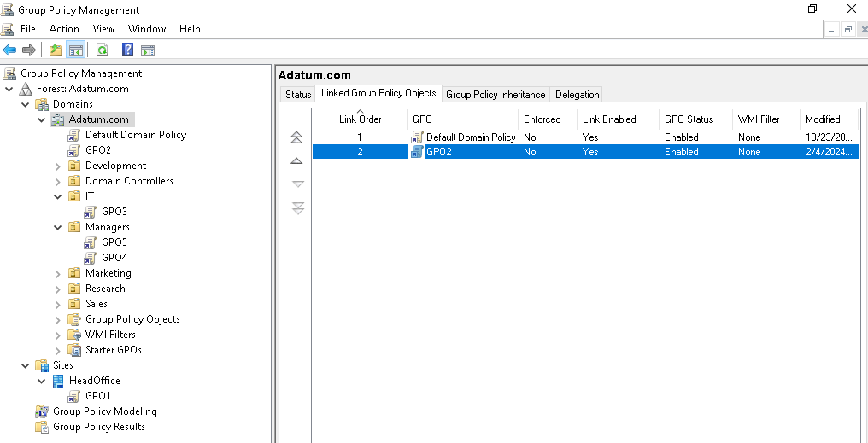This screenshot has width=868, height=443.
Task: Switch to the Status tab
Action: coord(298,95)
